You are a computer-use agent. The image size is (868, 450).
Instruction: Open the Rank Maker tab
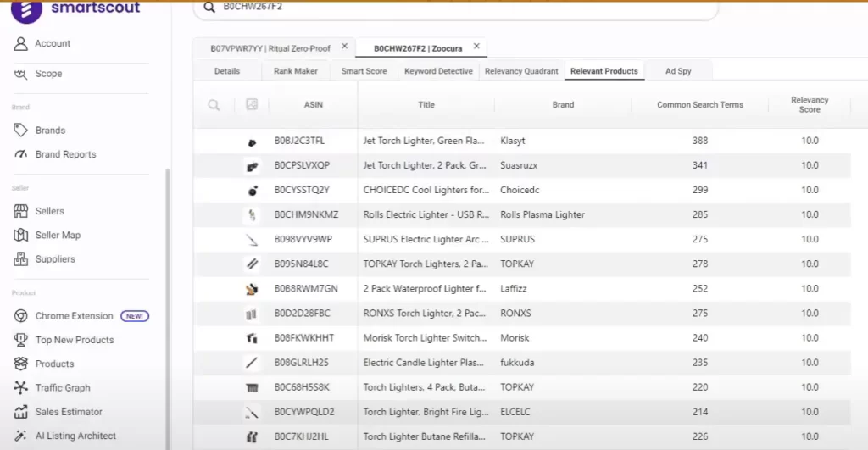(x=296, y=71)
